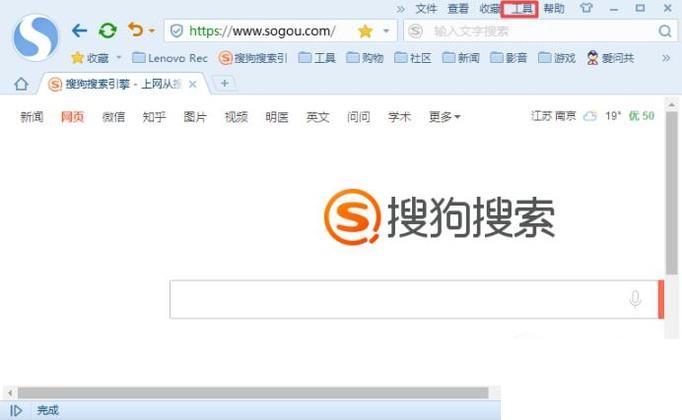The image size is (682, 420).
Task: Click the 知乎 search category link
Action: pyautogui.click(x=154, y=117)
